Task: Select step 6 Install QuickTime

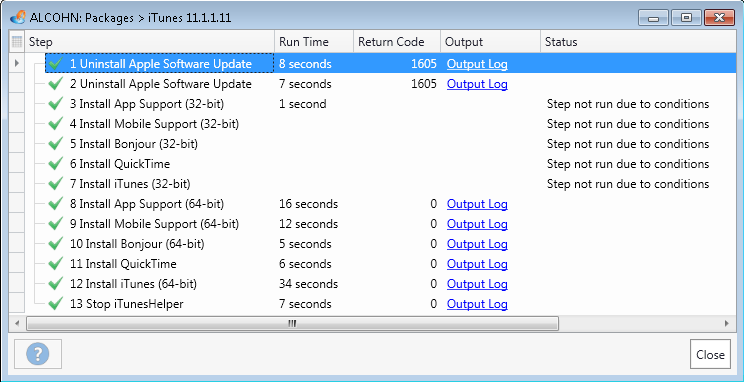Action: click(120, 164)
